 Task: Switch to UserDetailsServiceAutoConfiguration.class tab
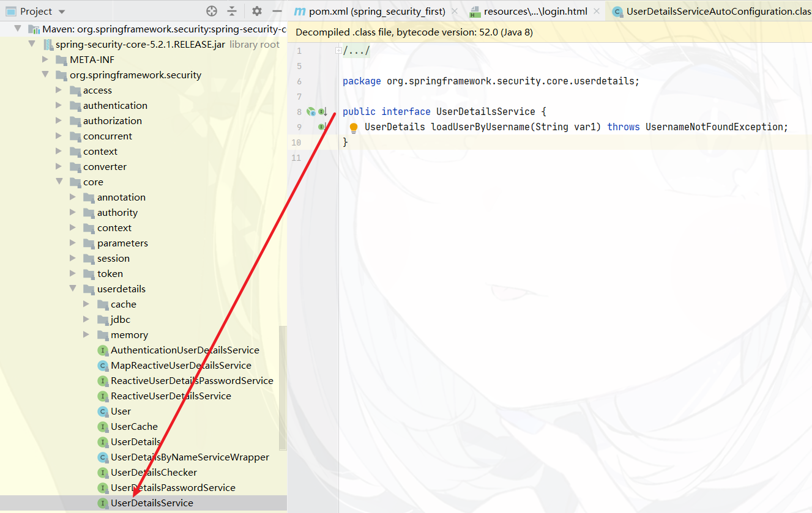pyautogui.click(x=713, y=12)
